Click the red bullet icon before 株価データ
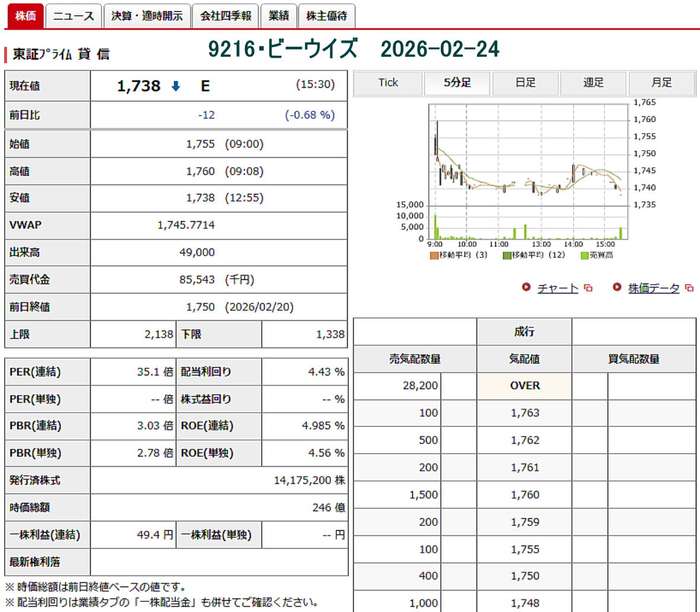700x612 pixels. [x=617, y=288]
